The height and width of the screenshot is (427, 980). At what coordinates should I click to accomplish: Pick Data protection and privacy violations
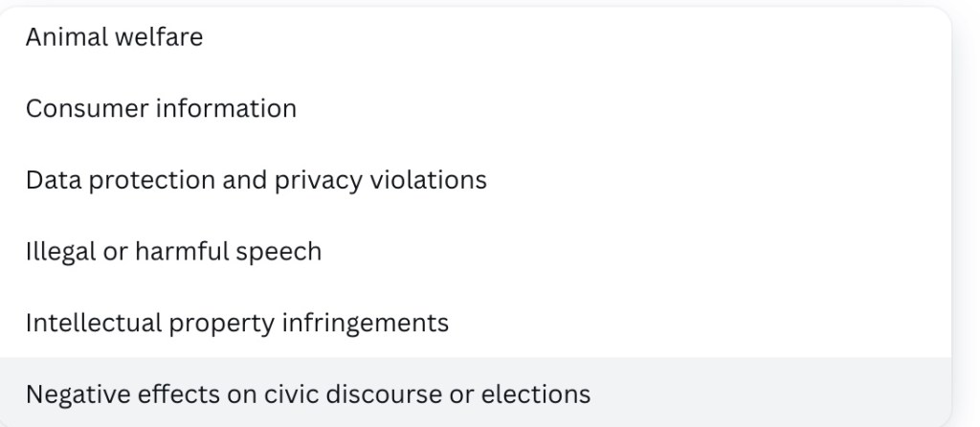coord(256,180)
